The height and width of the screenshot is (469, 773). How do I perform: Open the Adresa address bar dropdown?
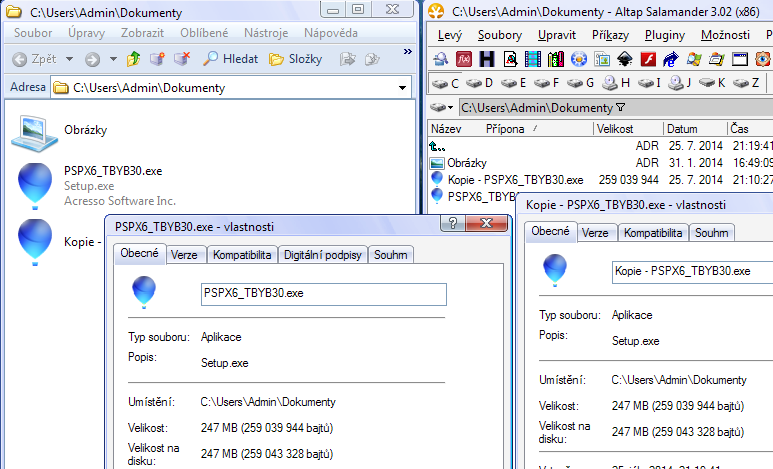point(402,88)
